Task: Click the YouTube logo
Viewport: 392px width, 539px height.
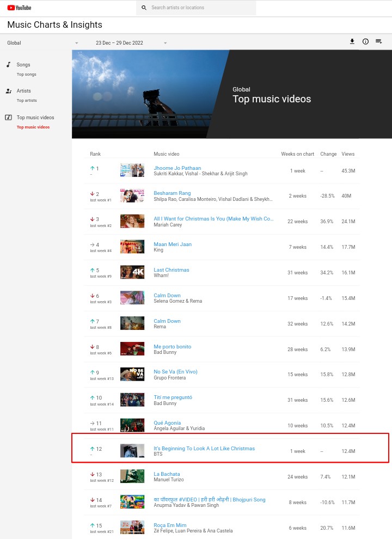Action: [x=19, y=8]
